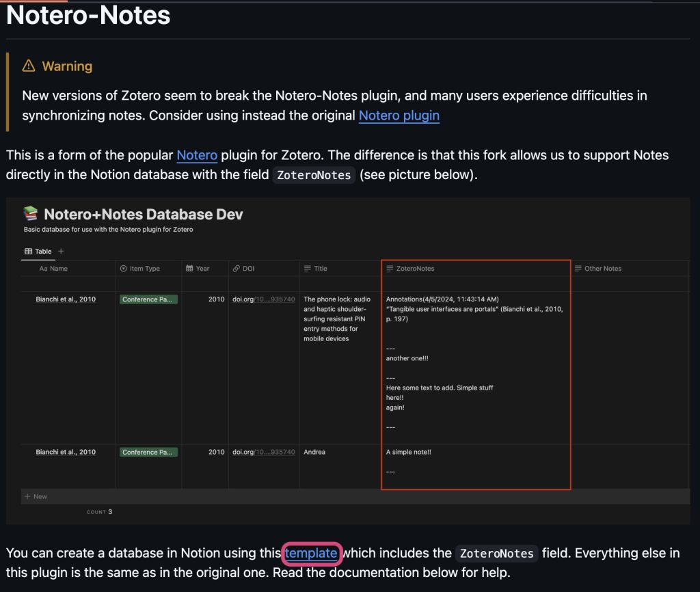
Task: Click the Name column header
Action: pyautogui.click(x=53, y=269)
